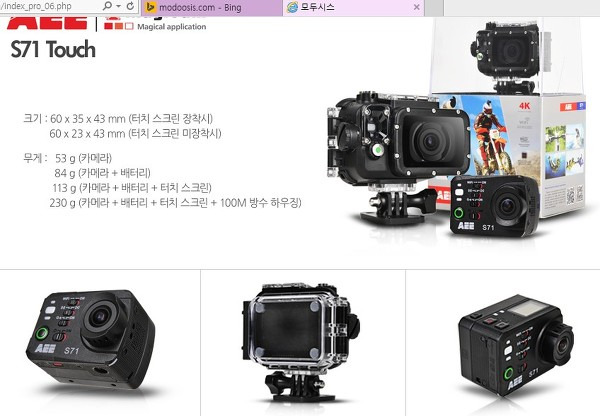
Task: Click the 60 x 23 x 43 mm size line
Action: [x=135, y=134]
